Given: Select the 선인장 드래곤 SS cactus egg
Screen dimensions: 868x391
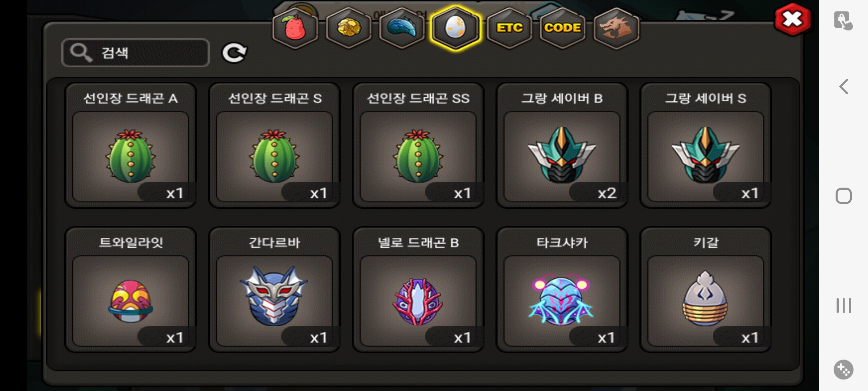Looking at the screenshot, I should point(418,146).
